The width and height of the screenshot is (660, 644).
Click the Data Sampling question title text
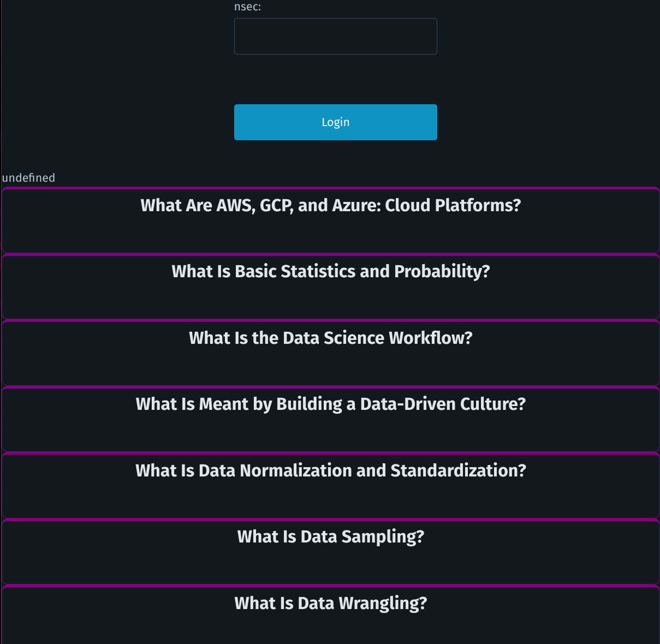tap(330, 536)
